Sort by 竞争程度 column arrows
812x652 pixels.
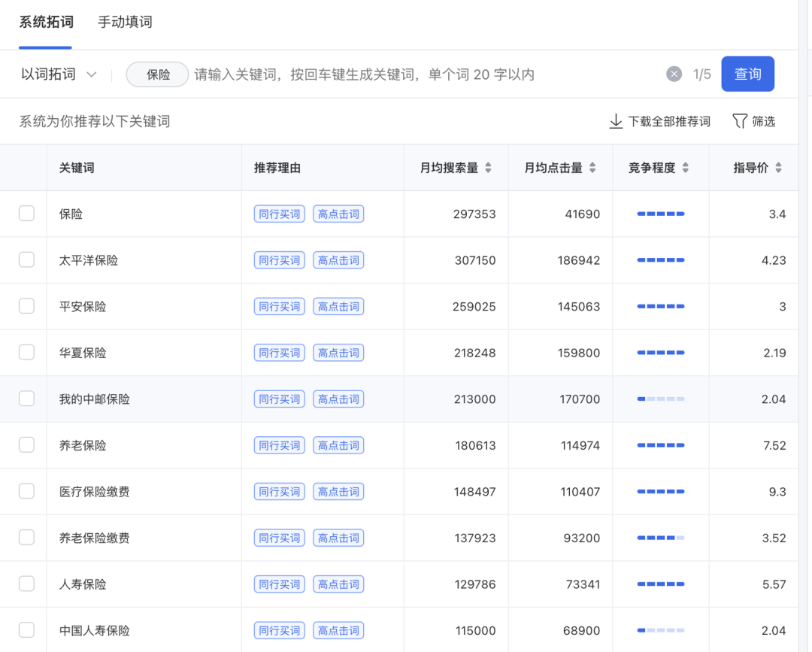point(685,168)
